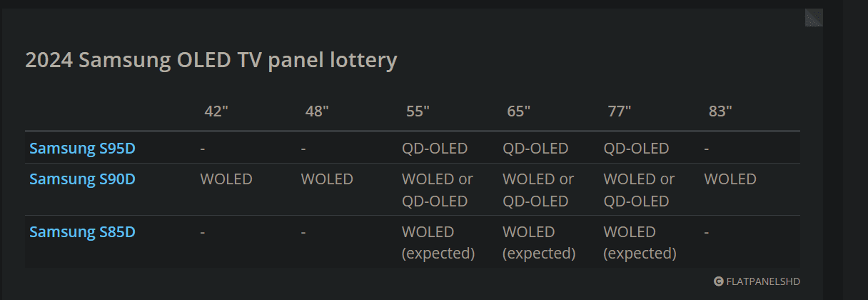
Task: Open the Samsung S95D link
Action: [82, 149]
